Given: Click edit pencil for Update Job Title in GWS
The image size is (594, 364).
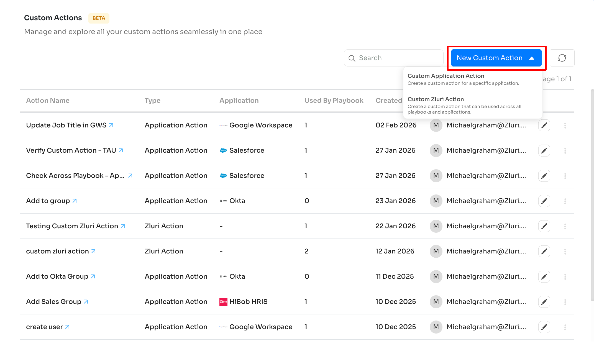Looking at the screenshot, I should pyautogui.click(x=544, y=125).
